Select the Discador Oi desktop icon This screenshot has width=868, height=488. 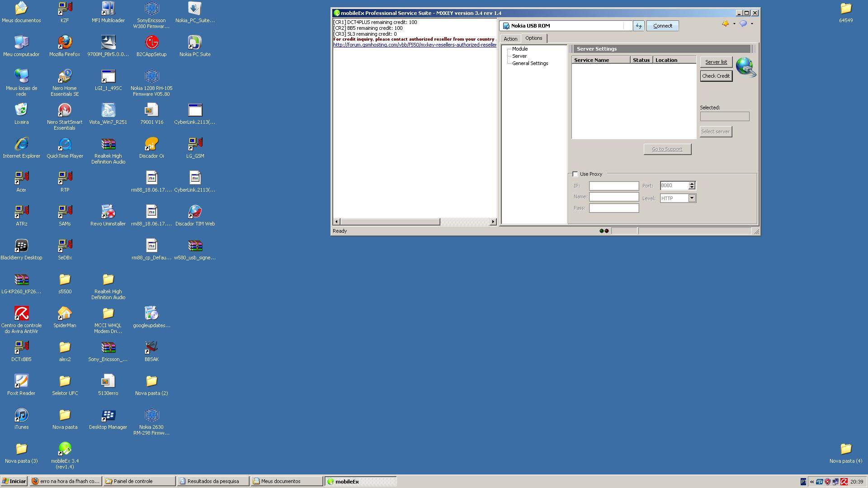click(151, 147)
